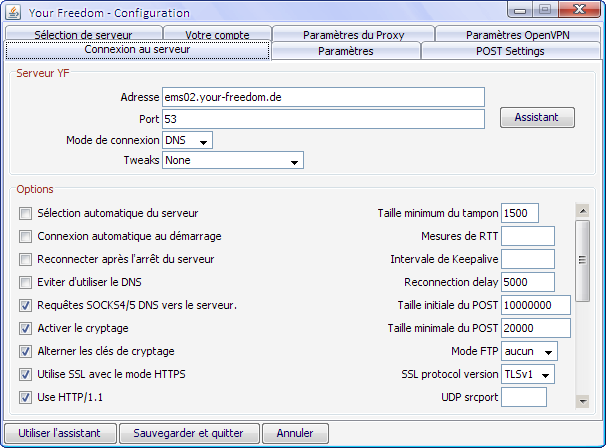Toggle Eviter d'utiliser le DNS

pos(26,282)
